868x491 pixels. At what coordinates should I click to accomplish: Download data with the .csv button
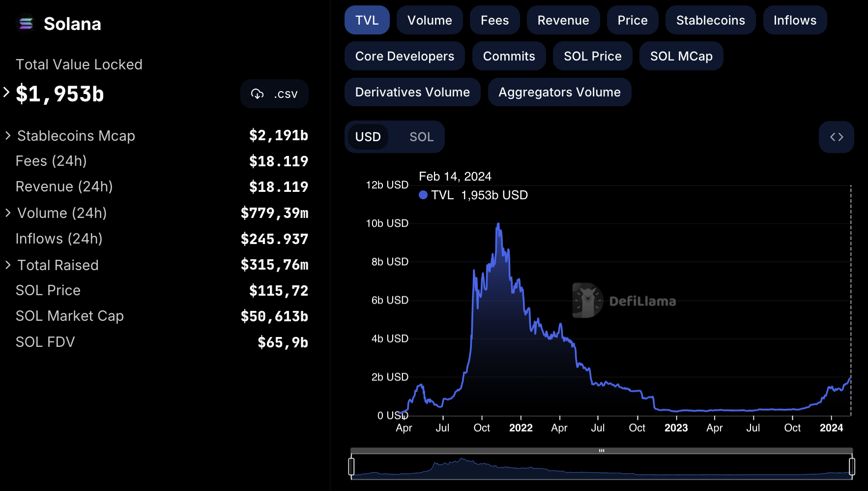[274, 93]
